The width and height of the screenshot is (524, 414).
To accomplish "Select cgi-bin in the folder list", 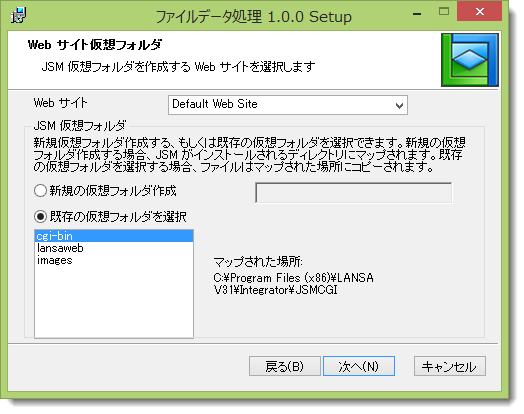I will (x=114, y=236).
